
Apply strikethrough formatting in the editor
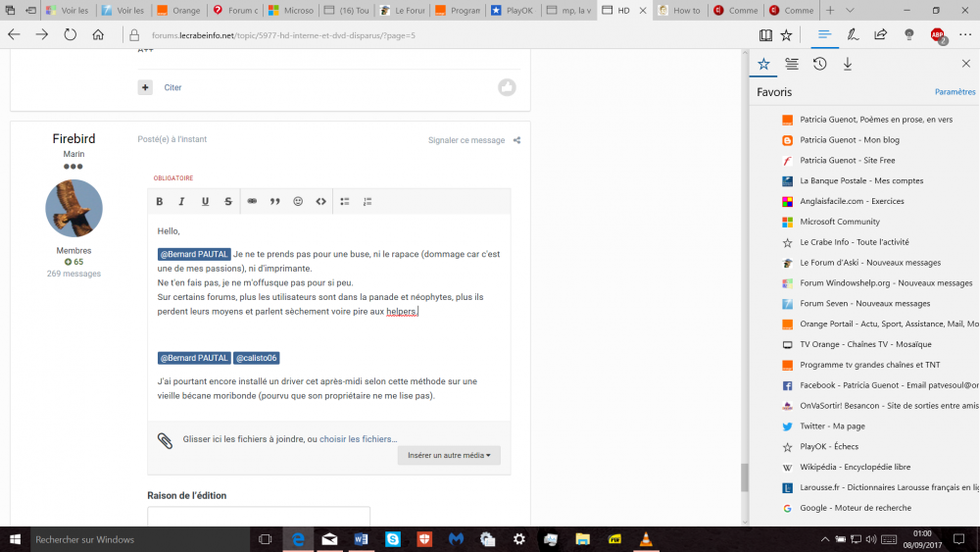[228, 201]
